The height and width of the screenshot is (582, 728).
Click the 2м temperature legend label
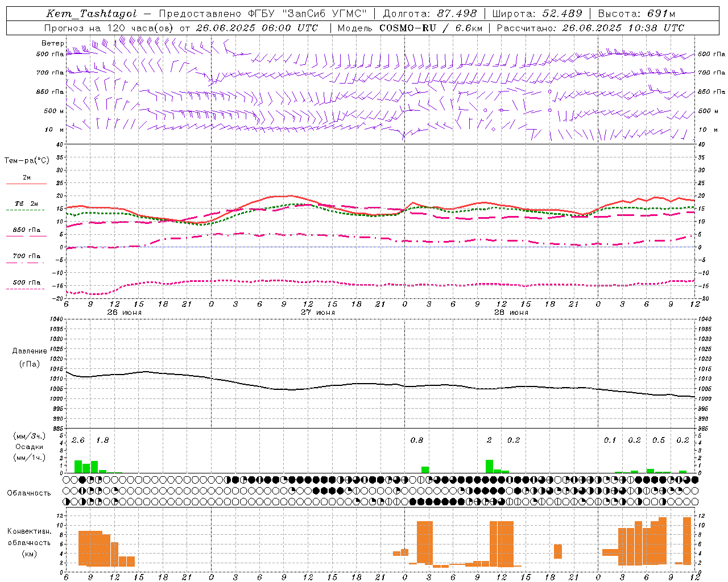[x=27, y=178]
